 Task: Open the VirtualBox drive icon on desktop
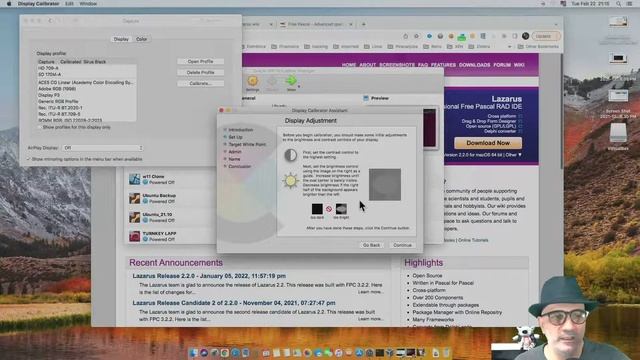(x=618, y=133)
